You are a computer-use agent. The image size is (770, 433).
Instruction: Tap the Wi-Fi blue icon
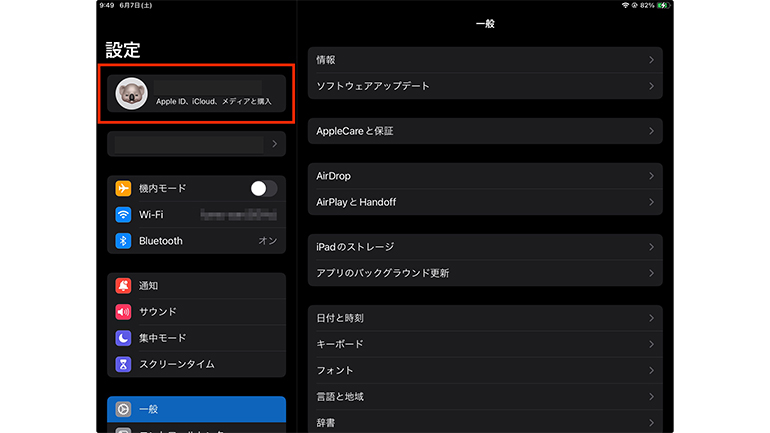tap(123, 215)
